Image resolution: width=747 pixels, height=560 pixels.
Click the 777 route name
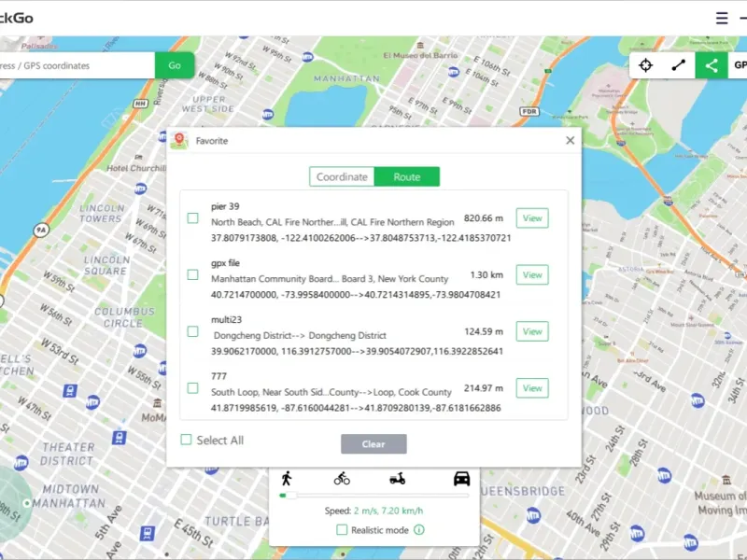tap(218, 376)
